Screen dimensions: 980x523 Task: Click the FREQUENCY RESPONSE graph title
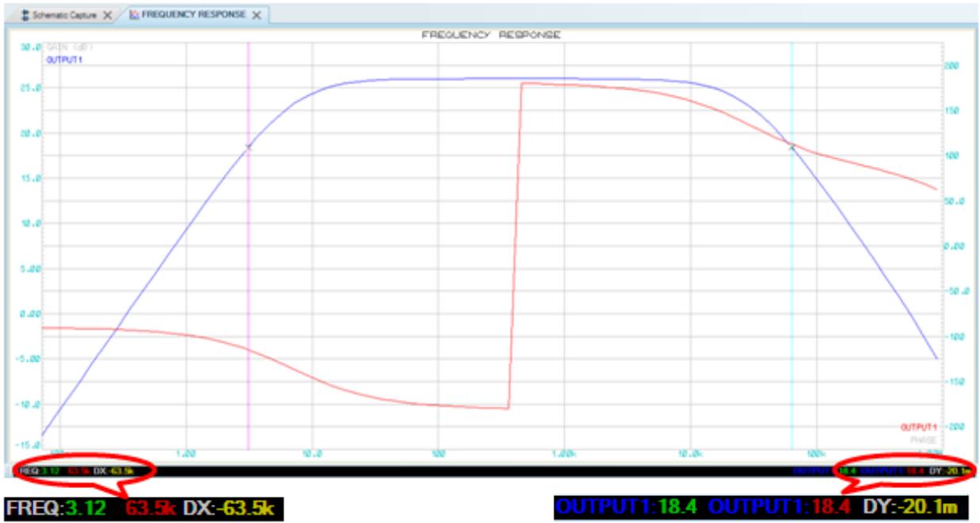tap(491, 35)
